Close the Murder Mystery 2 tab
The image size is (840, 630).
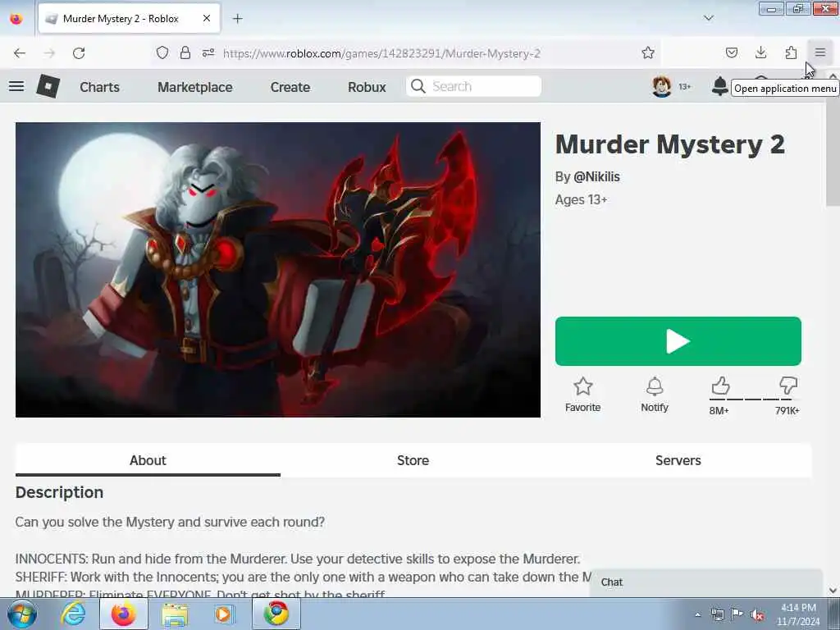(206, 19)
